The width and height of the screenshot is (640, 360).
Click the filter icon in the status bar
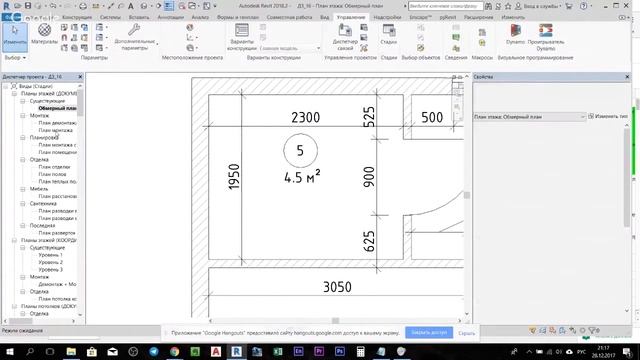pyautogui.click(x=593, y=330)
